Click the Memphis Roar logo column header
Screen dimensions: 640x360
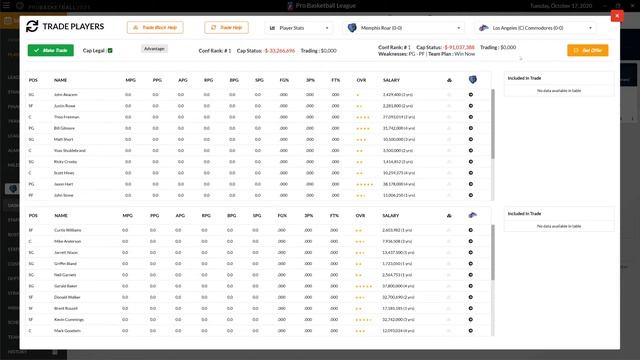pyautogui.click(x=473, y=80)
